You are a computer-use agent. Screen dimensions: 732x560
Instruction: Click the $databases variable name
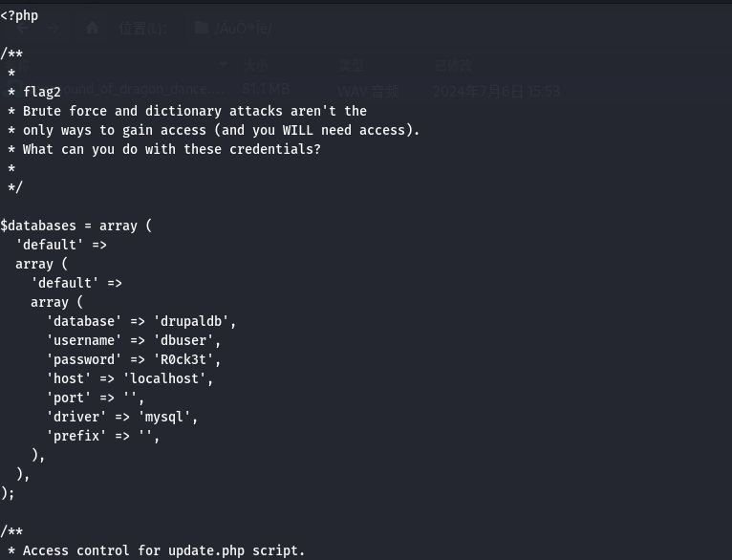click(x=38, y=226)
